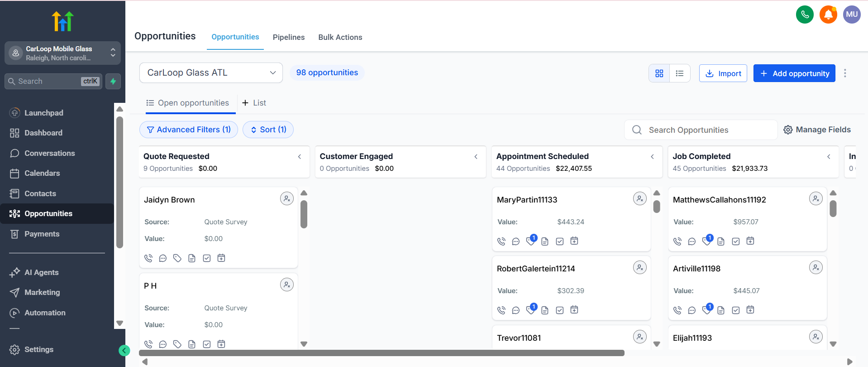
Task: Click the Add opportunity button
Action: click(x=794, y=73)
